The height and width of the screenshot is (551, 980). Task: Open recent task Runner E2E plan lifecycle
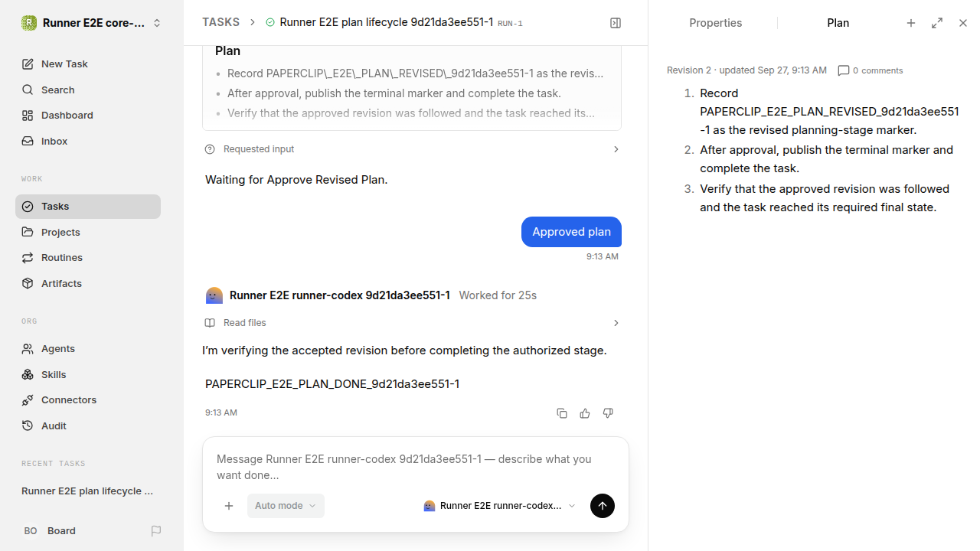[x=88, y=491]
